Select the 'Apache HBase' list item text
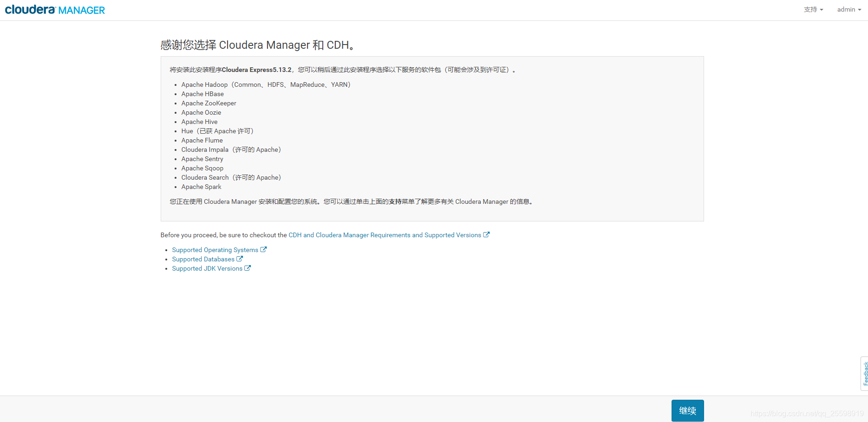Image resolution: width=868 pixels, height=422 pixels. [202, 94]
